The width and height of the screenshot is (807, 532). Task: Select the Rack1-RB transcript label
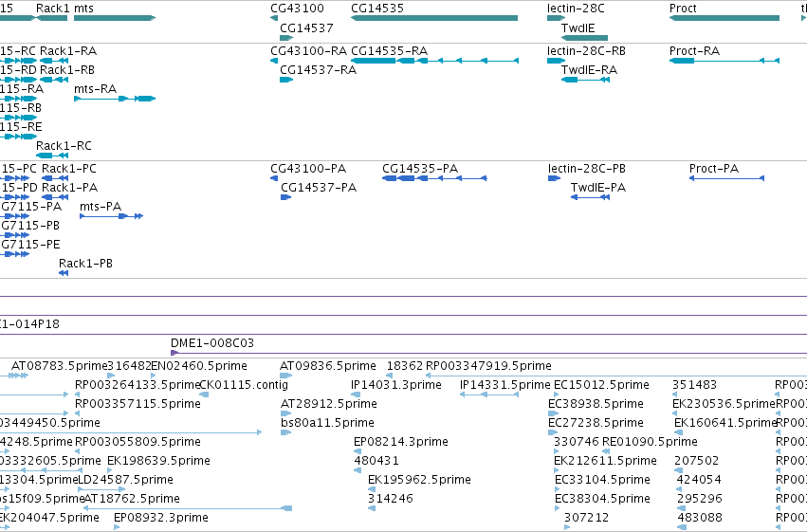pyautogui.click(x=67, y=69)
